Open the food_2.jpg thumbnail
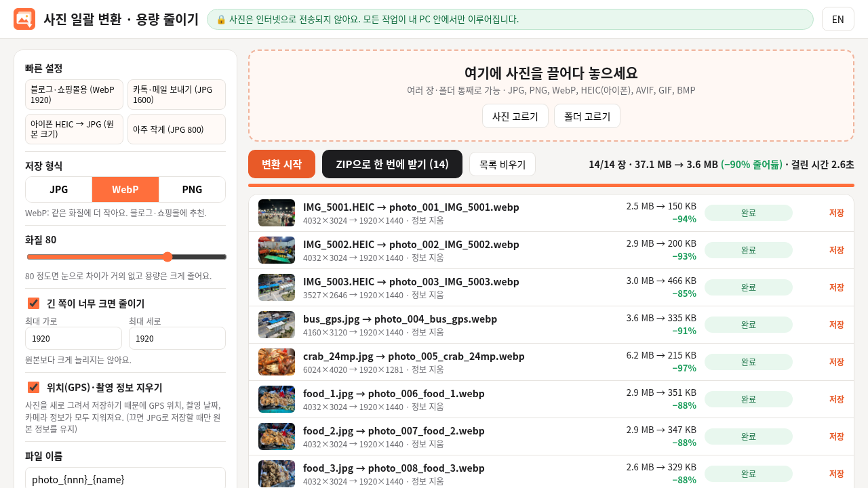Screen dimensions: 868x488 tap(277, 436)
